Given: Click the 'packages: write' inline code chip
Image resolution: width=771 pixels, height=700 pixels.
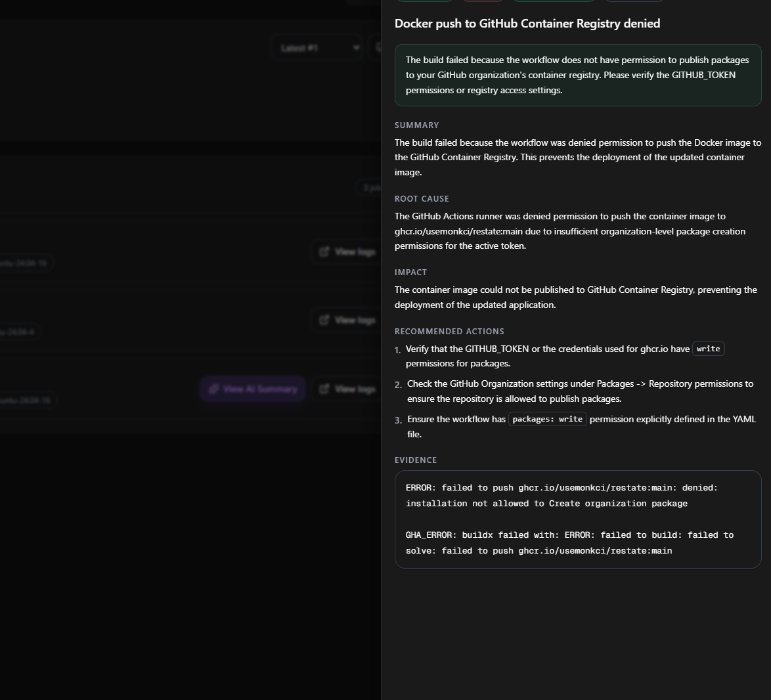Looking at the screenshot, I should pos(547,419).
